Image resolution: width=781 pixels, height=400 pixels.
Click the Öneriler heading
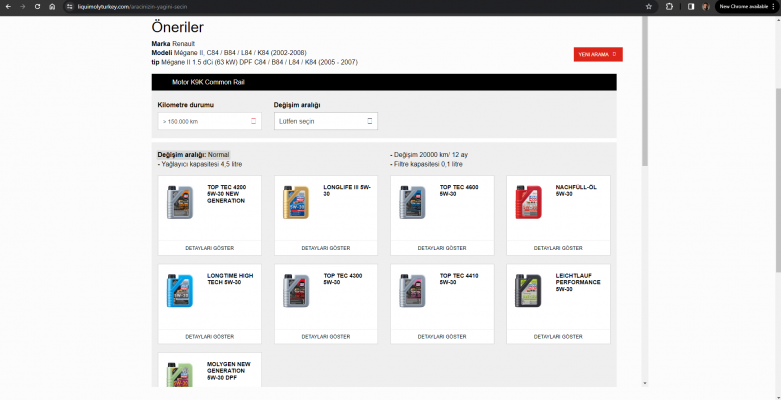pos(177,27)
